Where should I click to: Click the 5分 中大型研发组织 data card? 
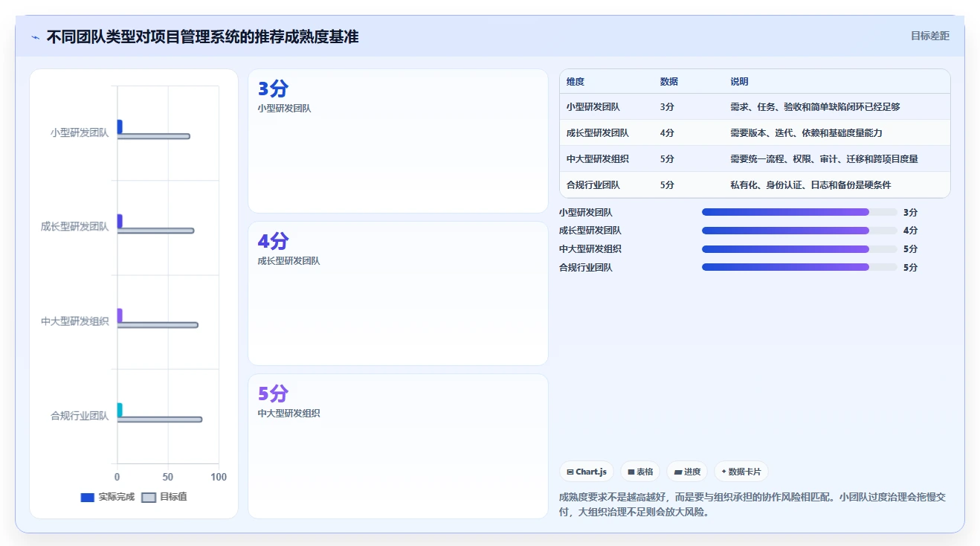click(x=398, y=446)
